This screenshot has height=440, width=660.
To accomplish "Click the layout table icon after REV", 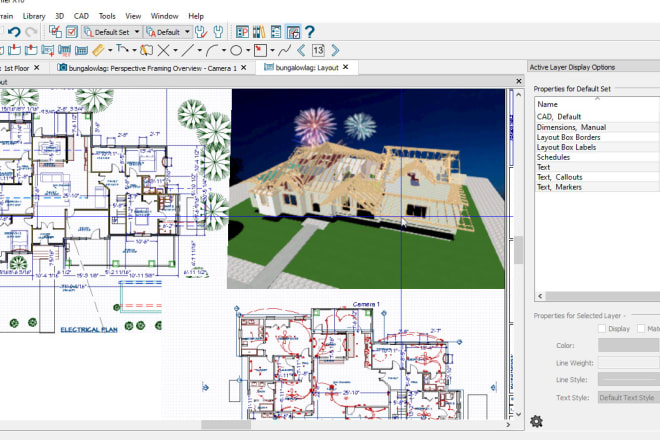I will 81,51.
